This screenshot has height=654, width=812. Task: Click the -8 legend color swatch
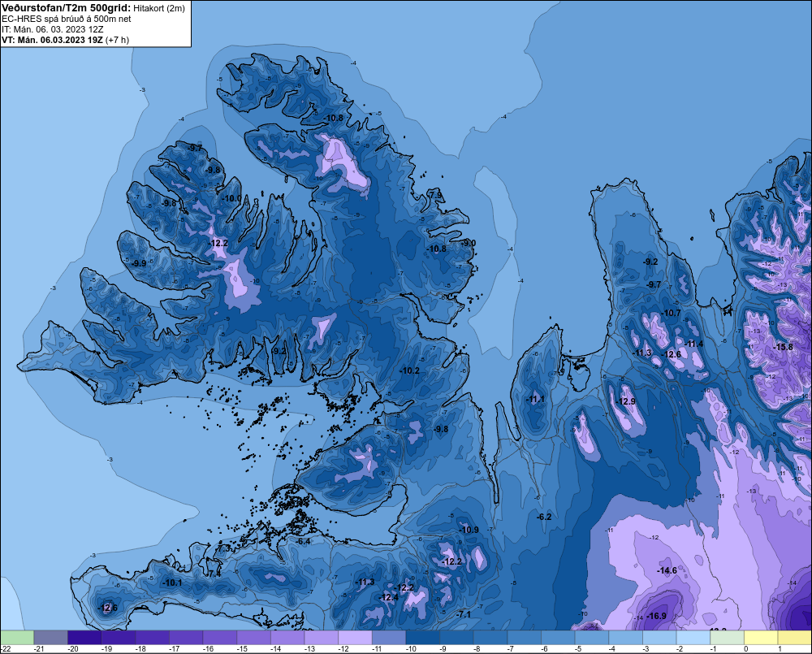tap(490, 638)
